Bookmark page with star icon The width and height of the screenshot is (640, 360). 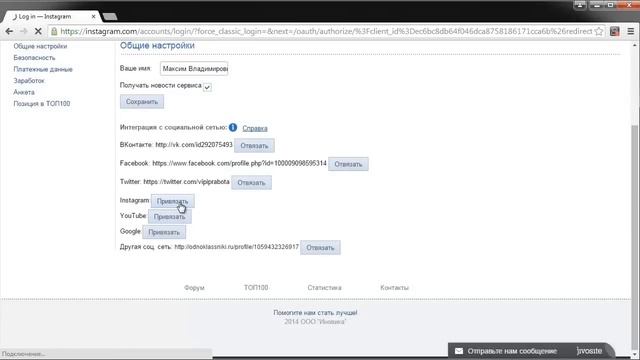[x=598, y=31]
